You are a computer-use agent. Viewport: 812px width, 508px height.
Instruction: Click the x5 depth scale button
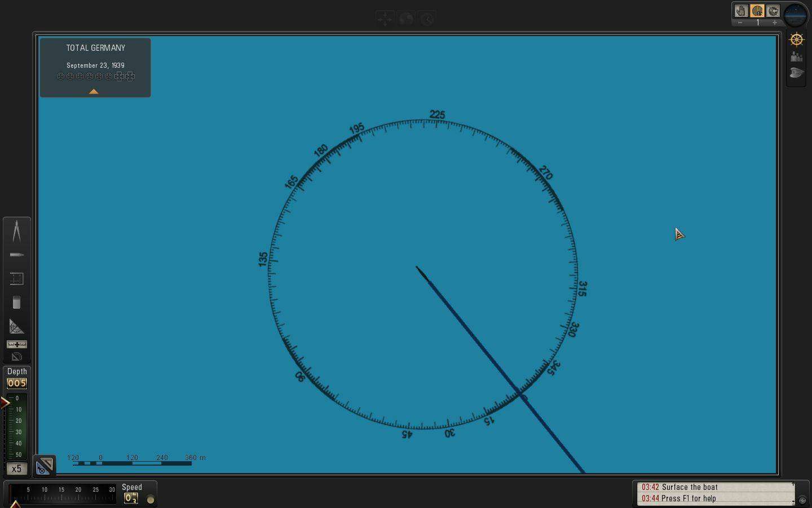[16, 469]
